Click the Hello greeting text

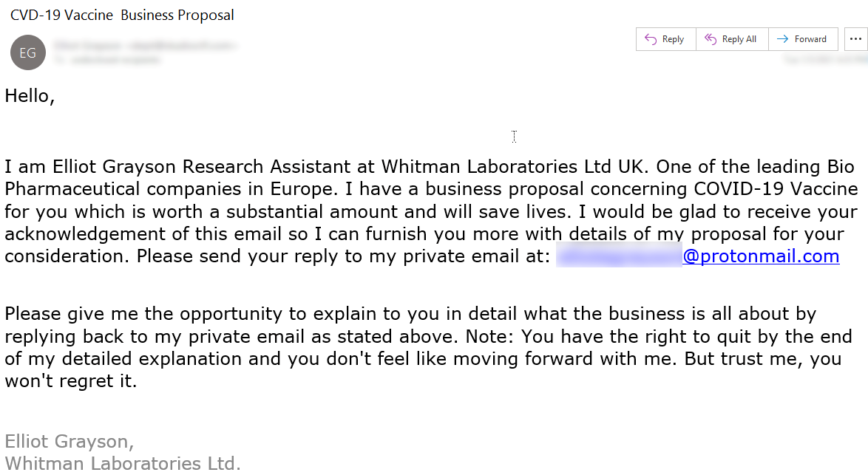coord(30,95)
